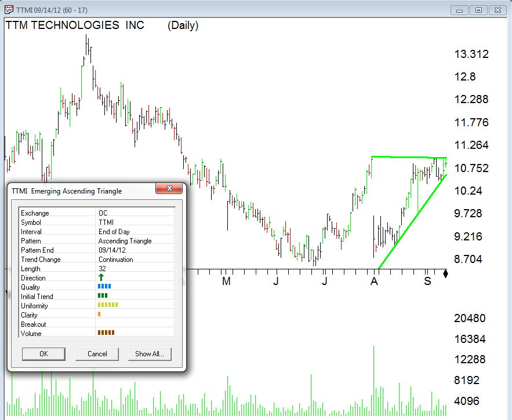Click the 8192 volume axis label
This screenshot has height=420, width=512.
click(x=467, y=381)
